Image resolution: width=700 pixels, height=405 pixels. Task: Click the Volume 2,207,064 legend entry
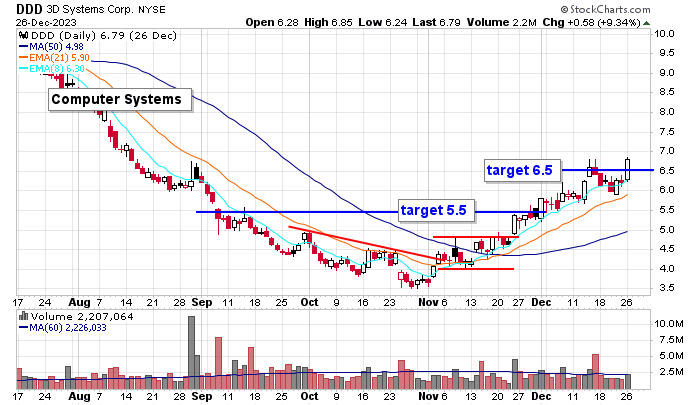click(x=82, y=317)
